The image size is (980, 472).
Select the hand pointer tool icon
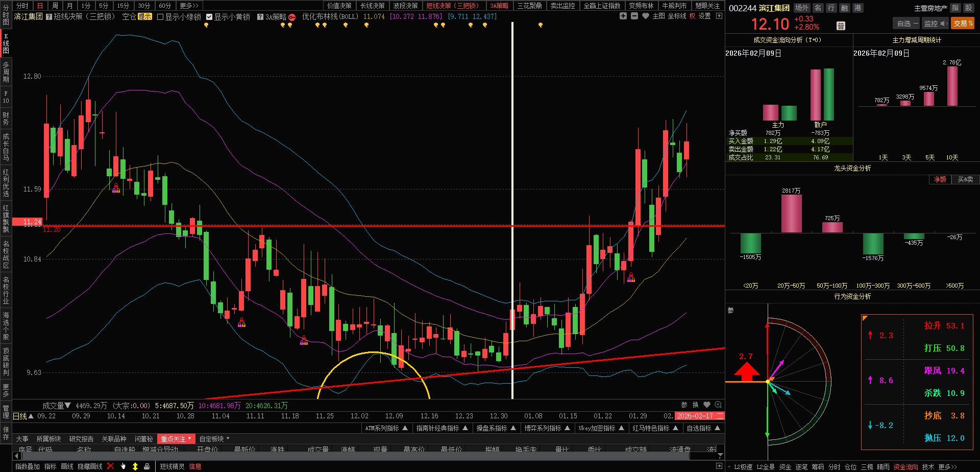click(x=123, y=466)
